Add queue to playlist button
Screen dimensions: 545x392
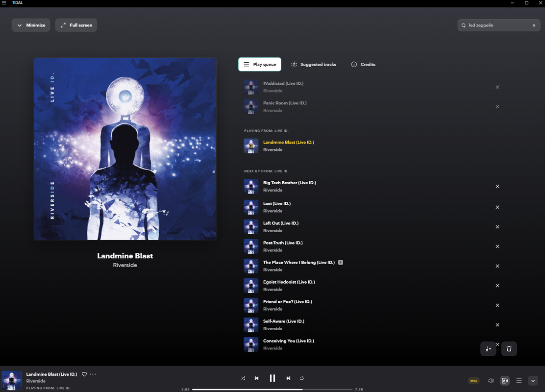tap(488, 349)
